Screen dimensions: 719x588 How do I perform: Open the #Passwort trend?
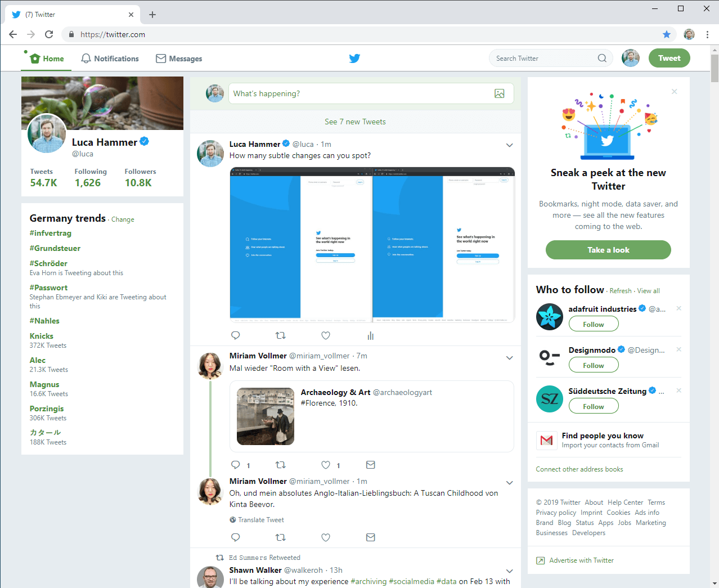click(x=48, y=288)
